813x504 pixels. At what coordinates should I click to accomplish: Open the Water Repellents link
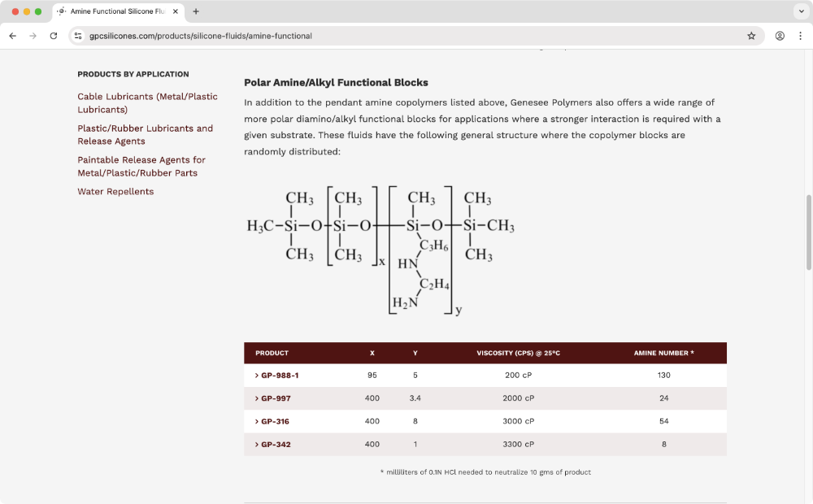[115, 192]
